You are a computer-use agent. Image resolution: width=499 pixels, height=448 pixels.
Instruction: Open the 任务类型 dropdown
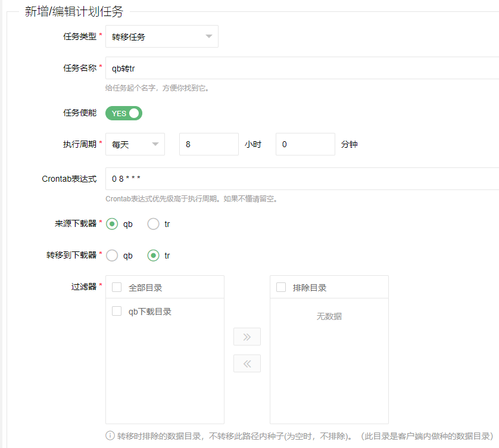click(161, 36)
